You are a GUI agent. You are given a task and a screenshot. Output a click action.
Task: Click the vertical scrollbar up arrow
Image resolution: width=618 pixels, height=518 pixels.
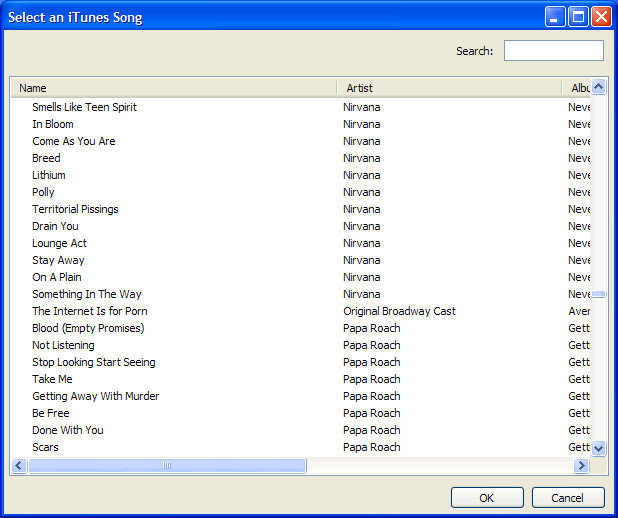click(x=599, y=86)
